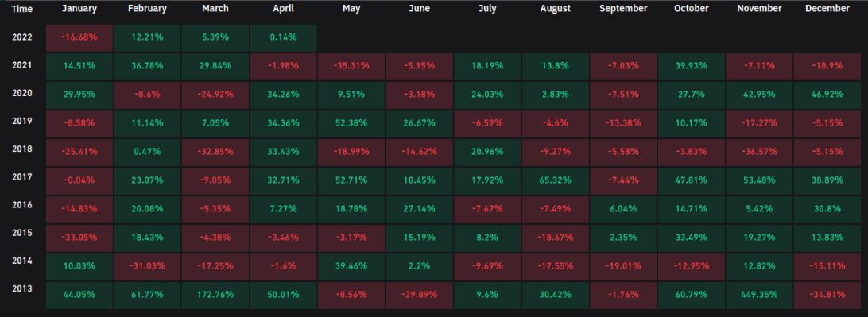
Task: Select the October 2013 cell showing 60.79%
Action: [692, 295]
